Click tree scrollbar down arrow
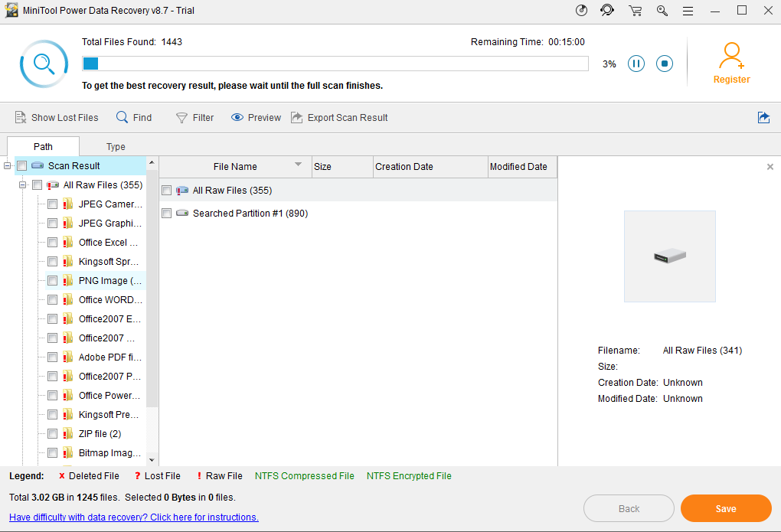The width and height of the screenshot is (781, 532). 152,460
